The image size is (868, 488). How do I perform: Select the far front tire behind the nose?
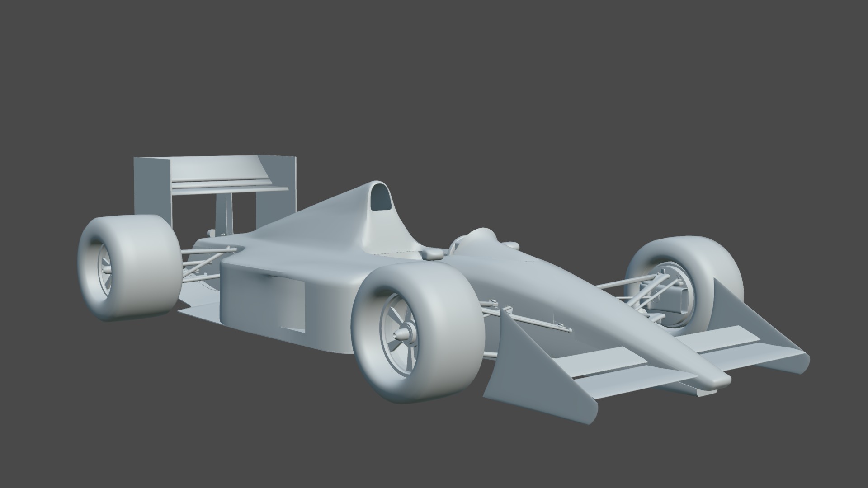[685, 286]
